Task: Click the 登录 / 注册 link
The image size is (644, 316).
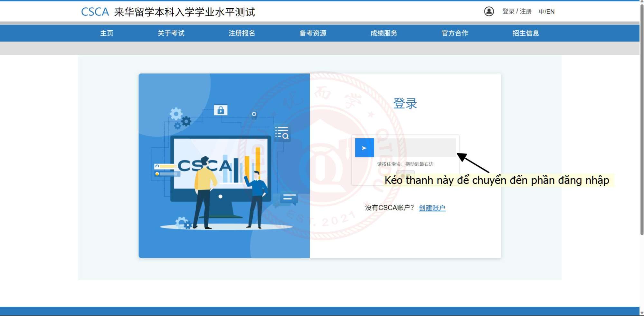Action: click(x=517, y=12)
